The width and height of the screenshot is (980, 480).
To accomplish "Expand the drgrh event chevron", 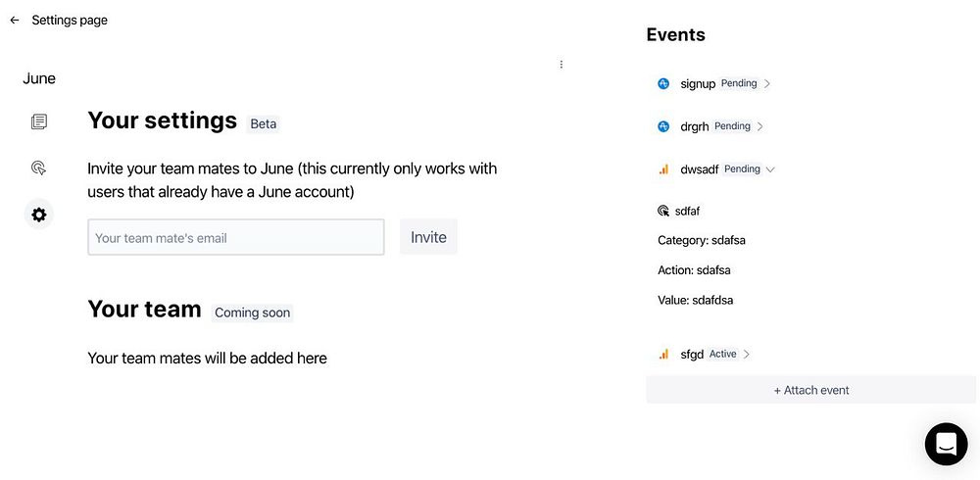I will [x=760, y=126].
